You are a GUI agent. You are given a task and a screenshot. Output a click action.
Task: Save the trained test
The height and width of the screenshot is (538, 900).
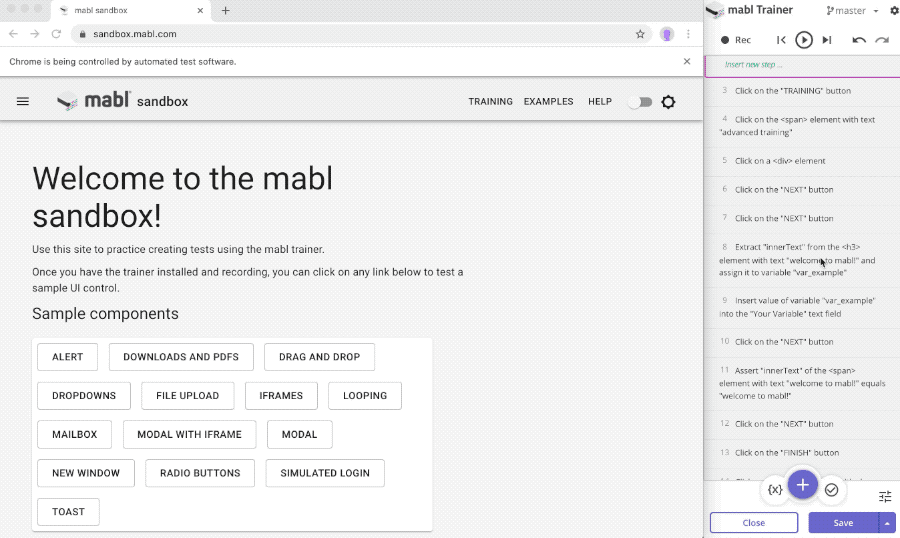click(x=843, y=523)
